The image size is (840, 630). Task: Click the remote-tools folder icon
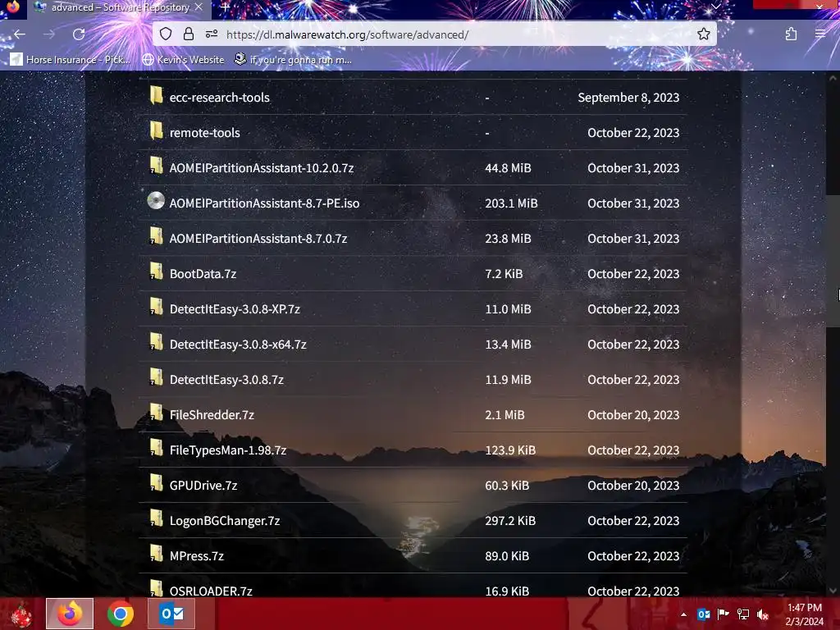click(156, 130)
